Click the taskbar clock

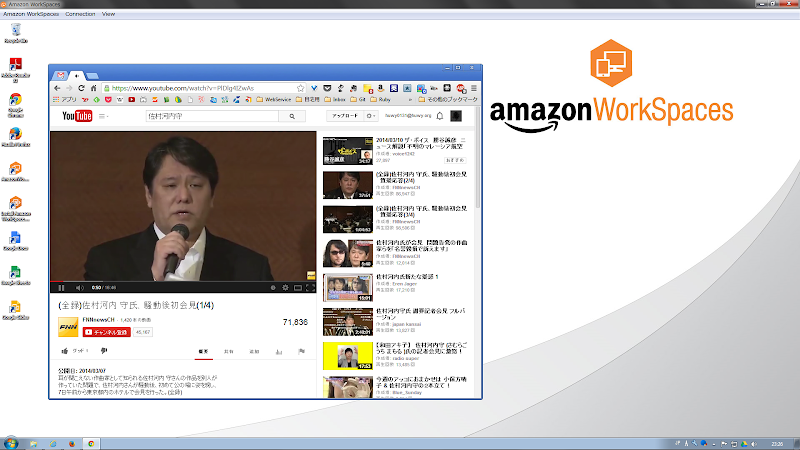(x=777, y=444)
